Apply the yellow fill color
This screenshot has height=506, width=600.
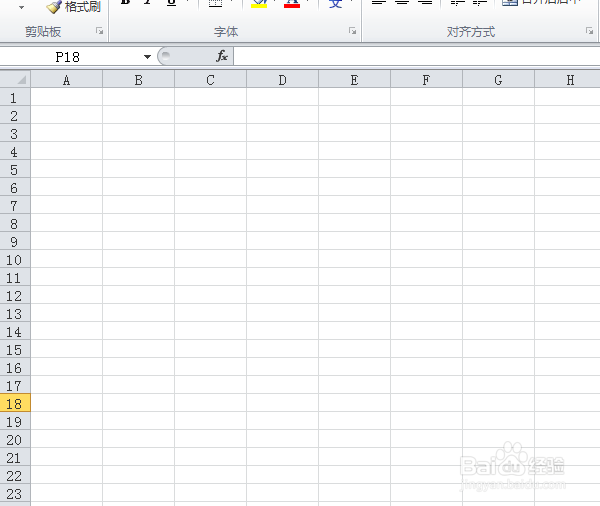(x=259, y=4)
